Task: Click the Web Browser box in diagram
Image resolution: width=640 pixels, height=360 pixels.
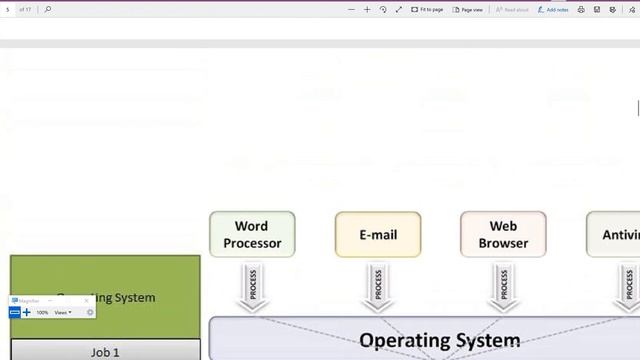Action: pyautogui.click(x=503, y=234)
